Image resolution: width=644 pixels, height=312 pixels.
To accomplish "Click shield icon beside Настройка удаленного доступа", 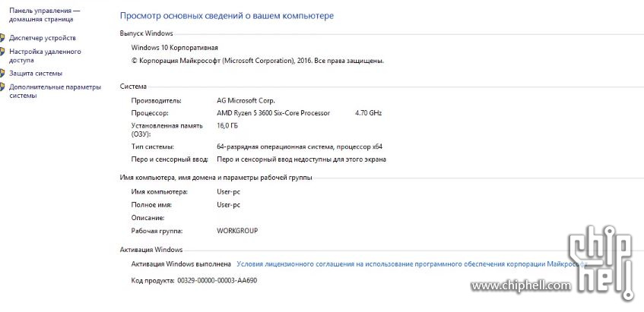I will [x=2, y=52].
